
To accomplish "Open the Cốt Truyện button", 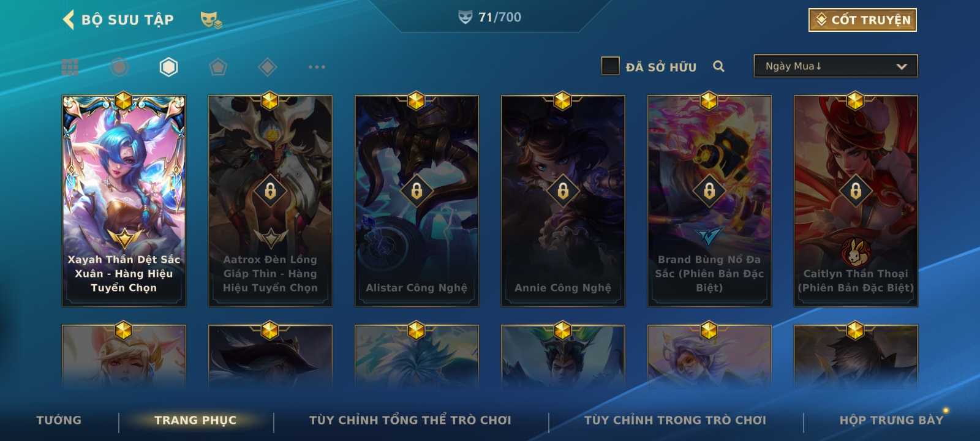I will (862, 20).
